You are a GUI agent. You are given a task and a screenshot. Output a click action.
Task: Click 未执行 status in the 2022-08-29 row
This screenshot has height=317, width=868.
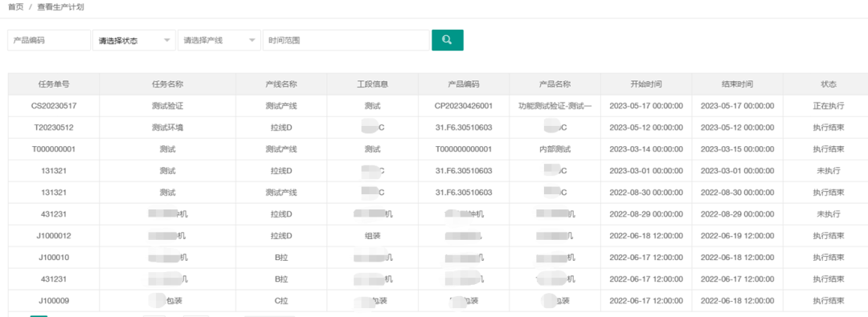[x=829, y=214]
